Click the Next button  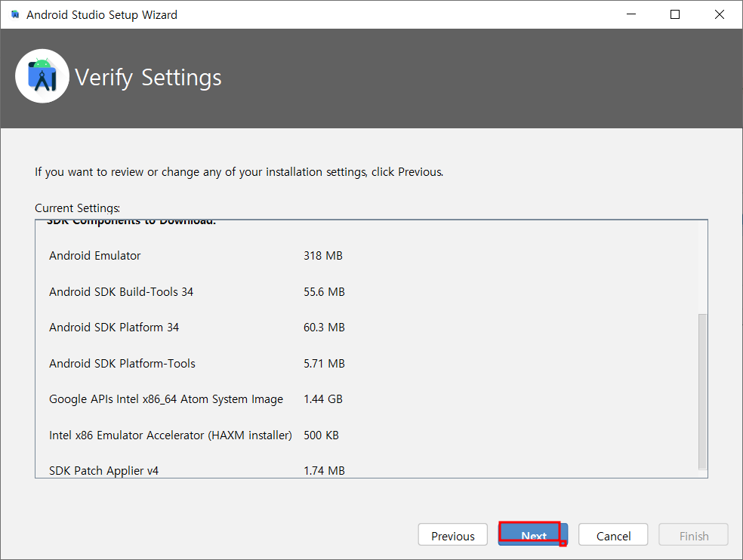[532, 534]
